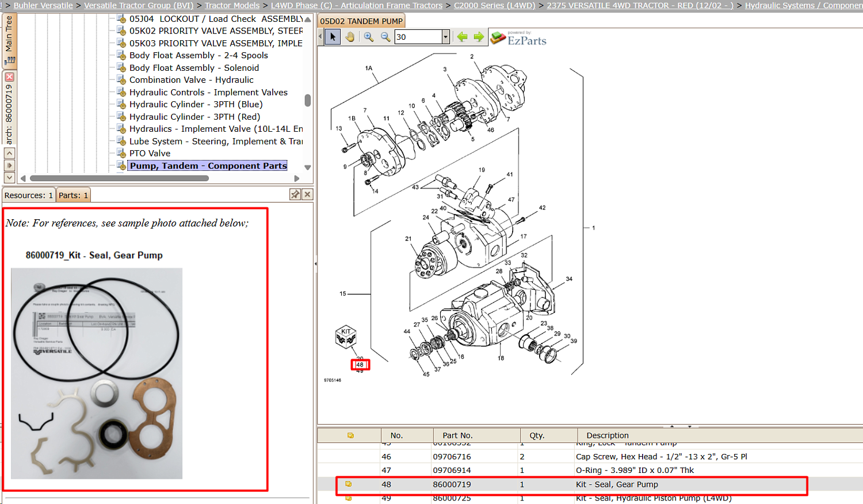Click the page icon beside Body Float Assembly - Solenoid
This screenshot has width=863, height=504.
pyautogui.click(x=121, y=68)
